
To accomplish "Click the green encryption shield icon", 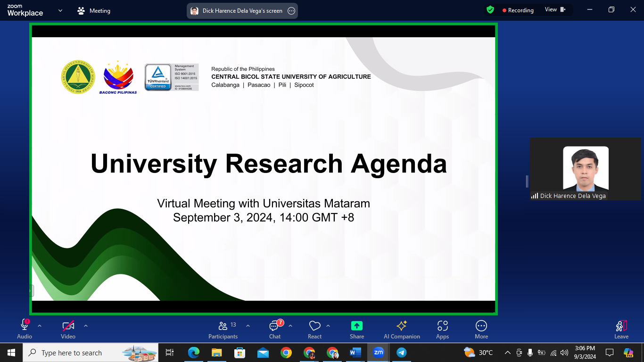I will click(490, 10).
